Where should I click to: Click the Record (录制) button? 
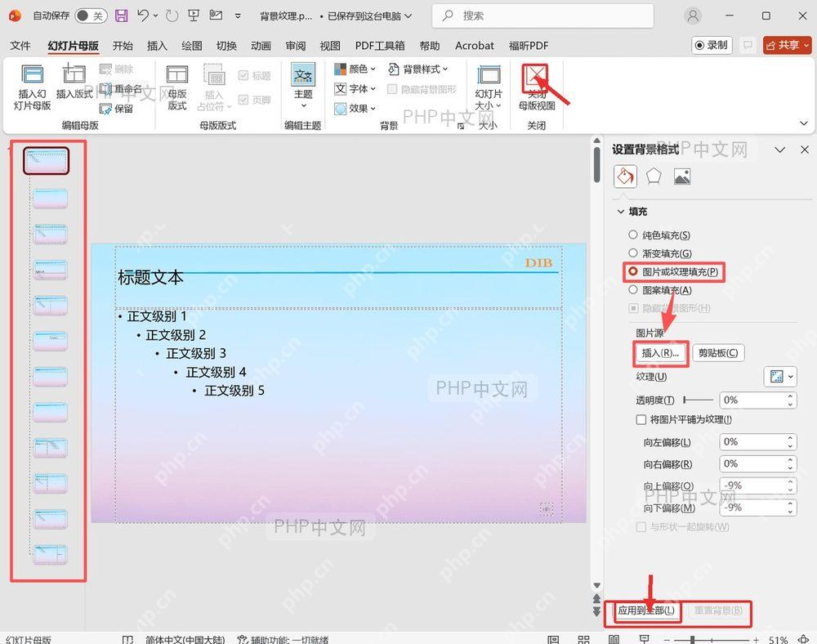pos(712,45)
